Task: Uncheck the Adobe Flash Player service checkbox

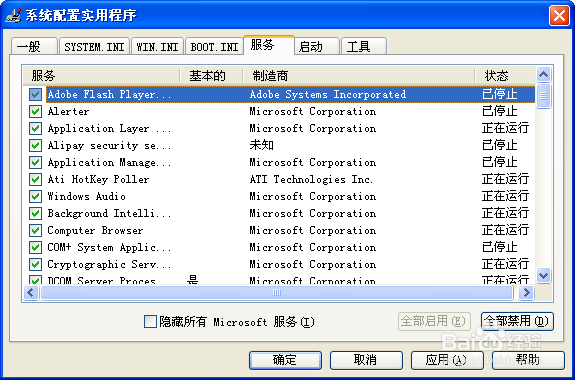Action: pos(35,95)
